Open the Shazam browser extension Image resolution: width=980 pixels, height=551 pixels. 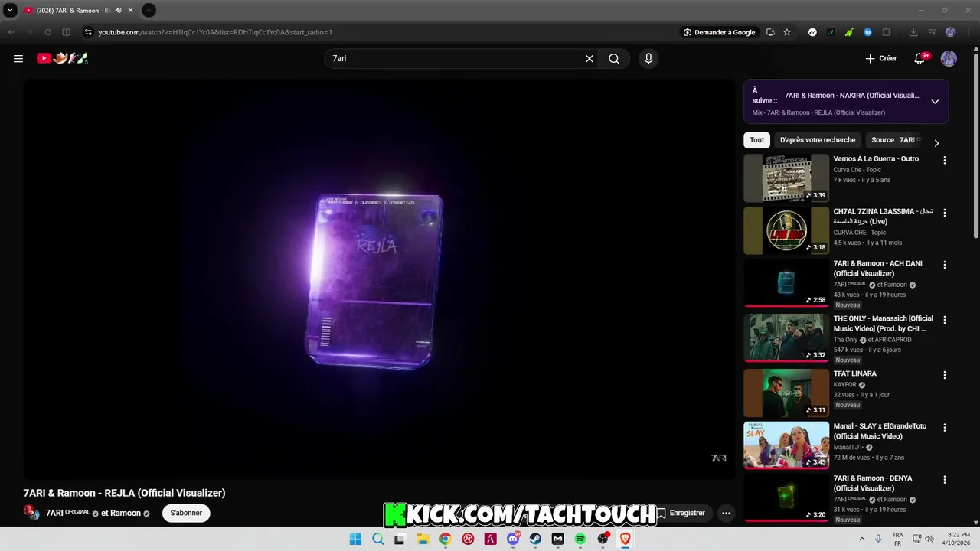tap(867, 32)
